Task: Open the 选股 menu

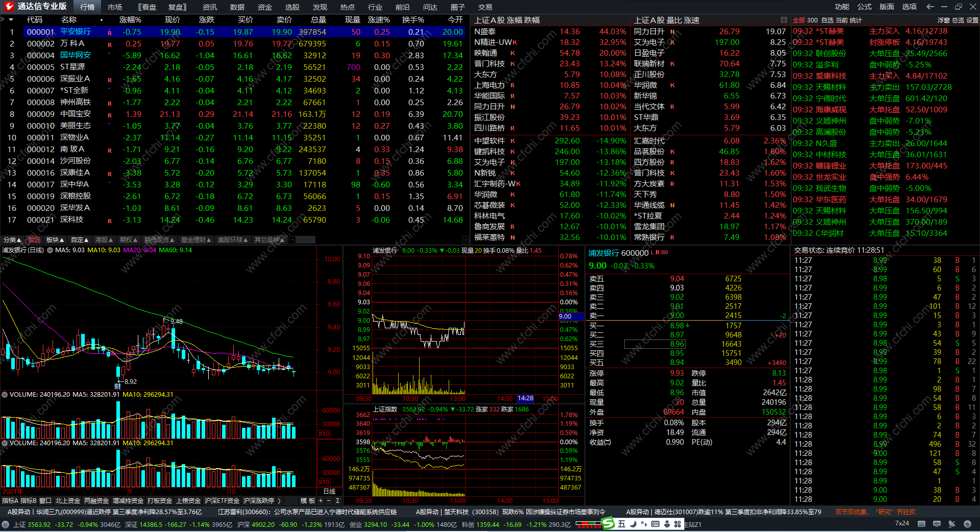Action: tap(292, 7)
